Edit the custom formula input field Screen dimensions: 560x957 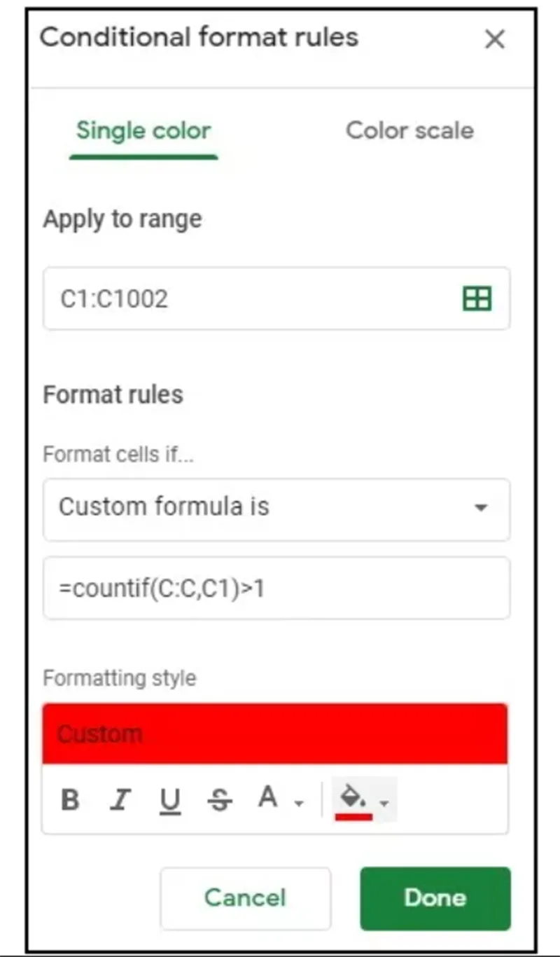276,588
